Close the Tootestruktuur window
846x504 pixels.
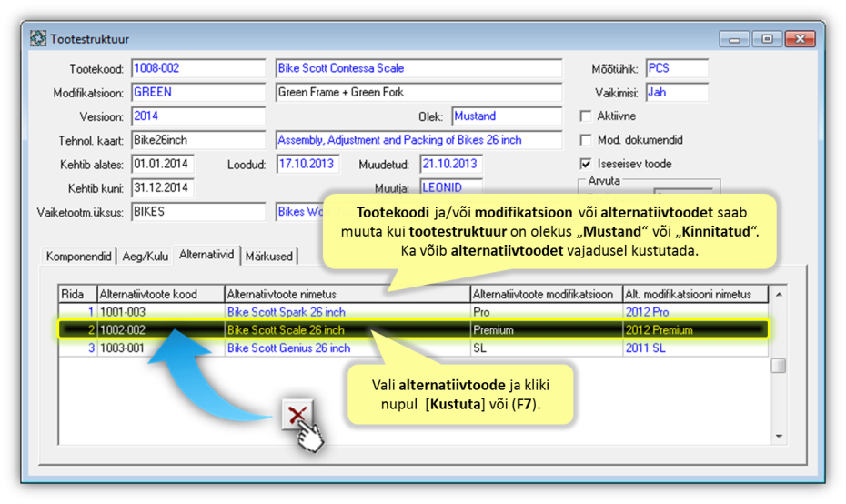tap(800, 39)
